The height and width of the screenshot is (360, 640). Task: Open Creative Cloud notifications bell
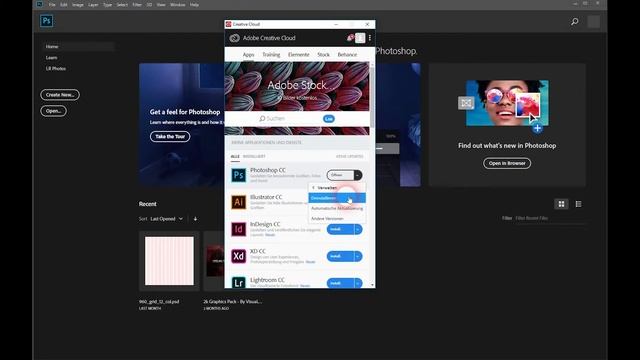(x=350, y=38)
